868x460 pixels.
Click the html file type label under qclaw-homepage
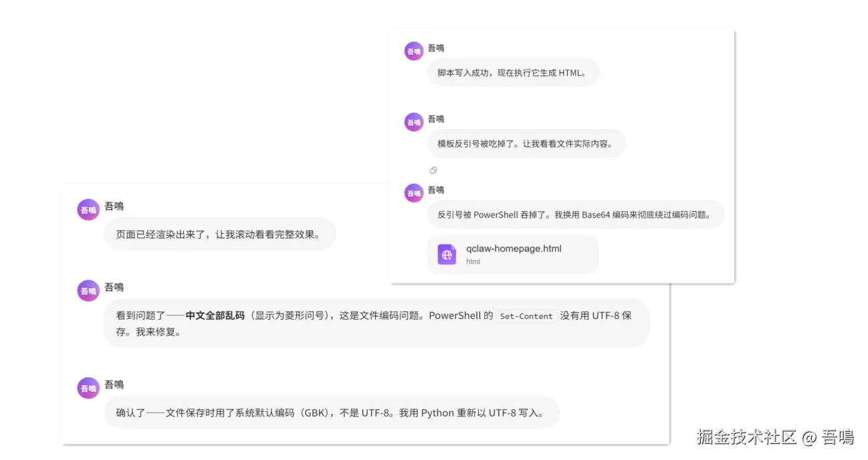tap(473, 261)
